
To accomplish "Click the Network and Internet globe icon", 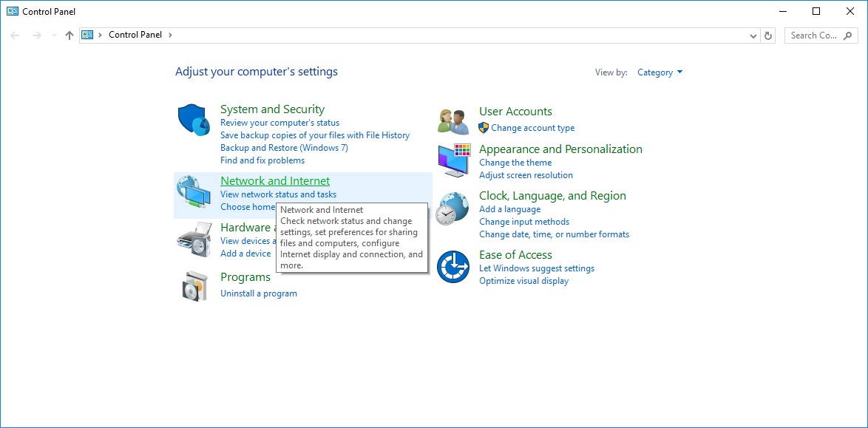I will [x=194, y=191].
